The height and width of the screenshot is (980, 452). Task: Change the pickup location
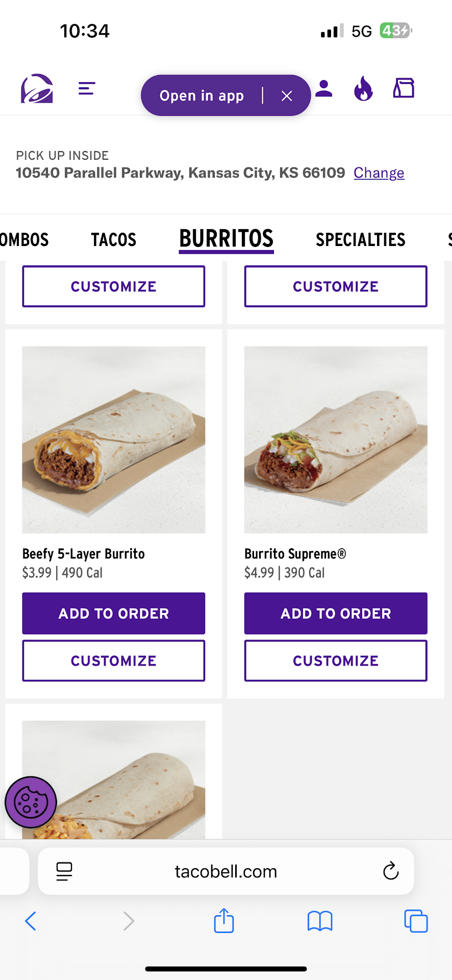[x=379, y=173]
